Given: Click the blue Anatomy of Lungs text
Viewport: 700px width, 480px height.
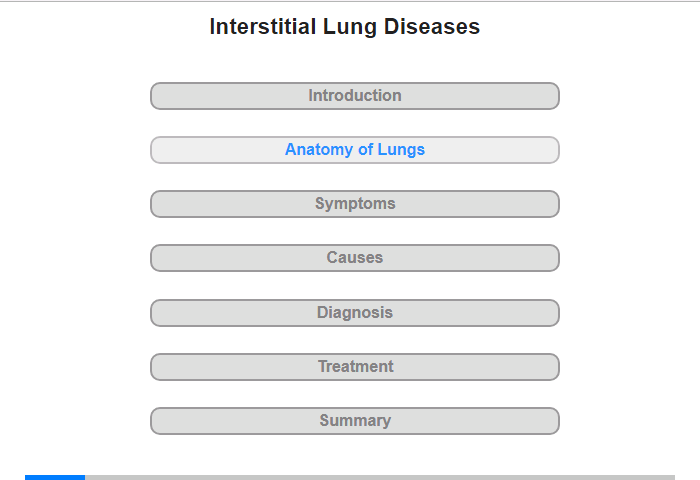Looking at the screenshot, I should coord(355,150).
